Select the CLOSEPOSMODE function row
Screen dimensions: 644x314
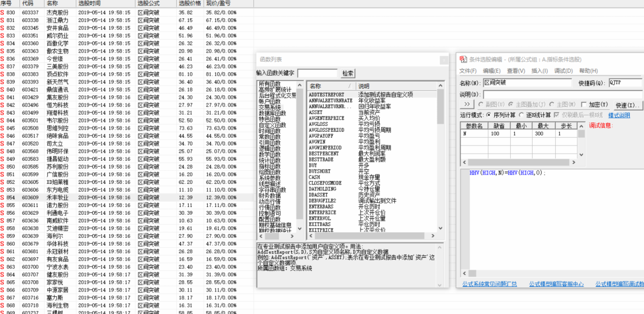[371, 183]
